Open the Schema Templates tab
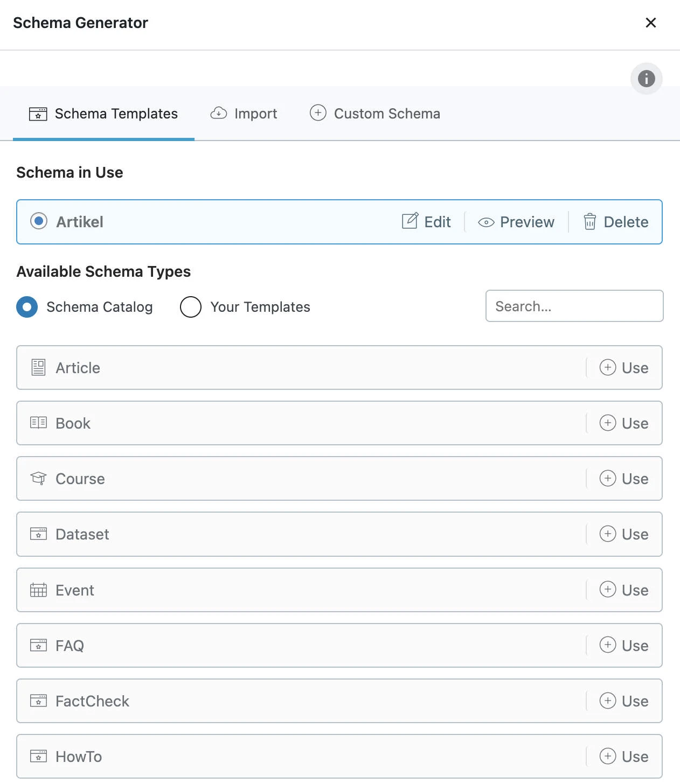The image size is (680, 784). (103, 114)
